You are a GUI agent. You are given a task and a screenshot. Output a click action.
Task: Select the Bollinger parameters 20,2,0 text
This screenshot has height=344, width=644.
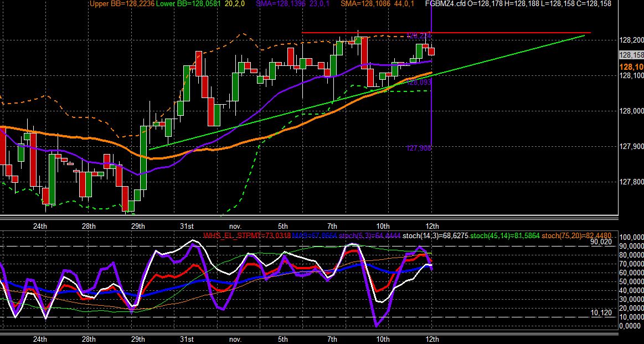coord(235,4)
